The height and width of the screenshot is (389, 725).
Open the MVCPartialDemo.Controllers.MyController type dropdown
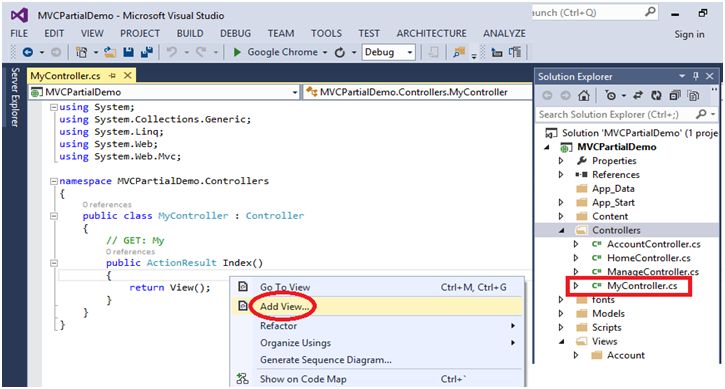(418, 92)
